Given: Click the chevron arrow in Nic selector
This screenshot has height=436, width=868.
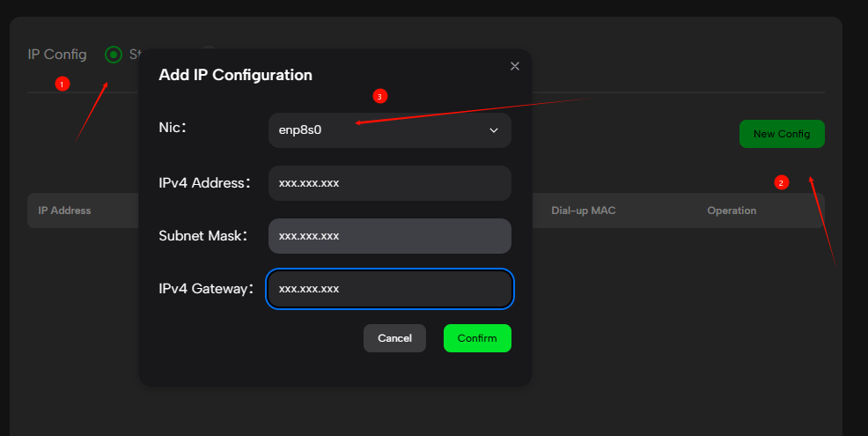Looking at the screenshot, I should point(493,130).
